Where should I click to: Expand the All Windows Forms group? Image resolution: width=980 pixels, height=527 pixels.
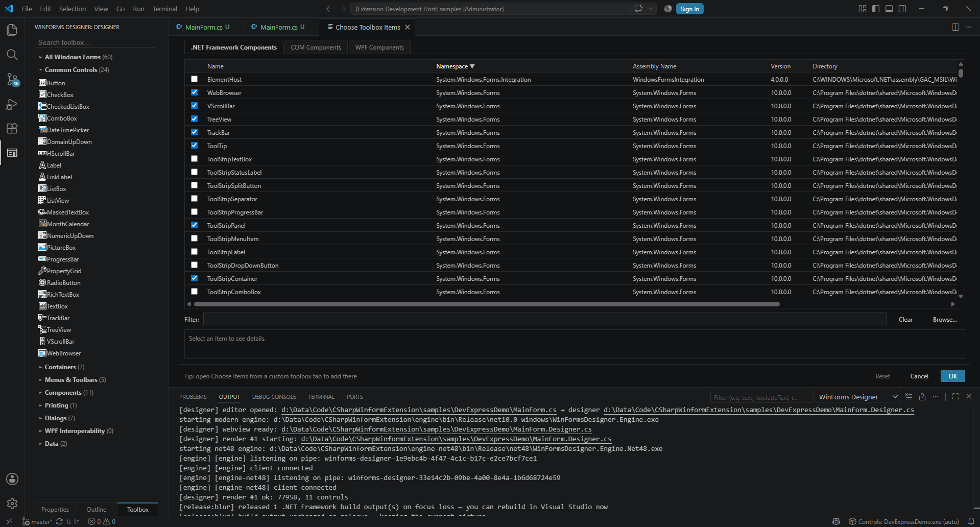point(76,57)
